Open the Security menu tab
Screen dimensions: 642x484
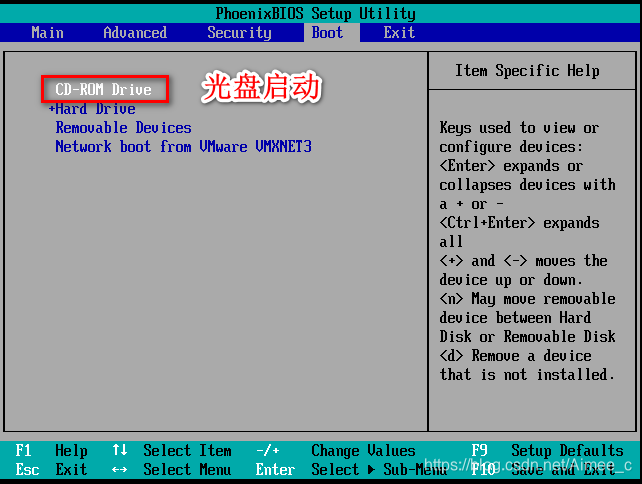[239, 33]
